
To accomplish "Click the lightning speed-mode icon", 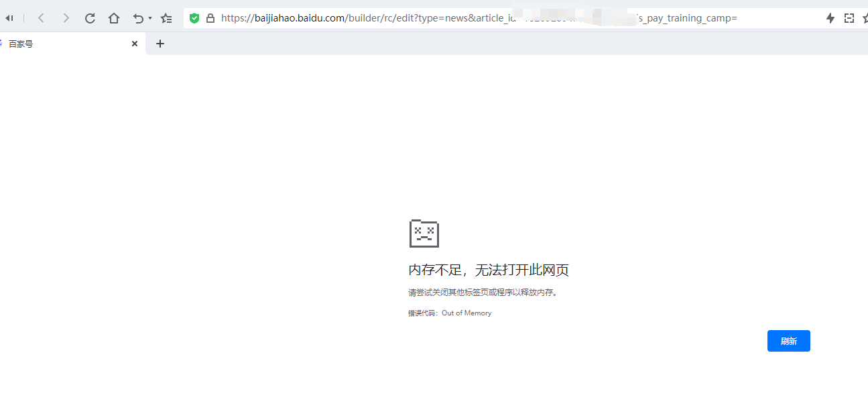I will [830, 18].
